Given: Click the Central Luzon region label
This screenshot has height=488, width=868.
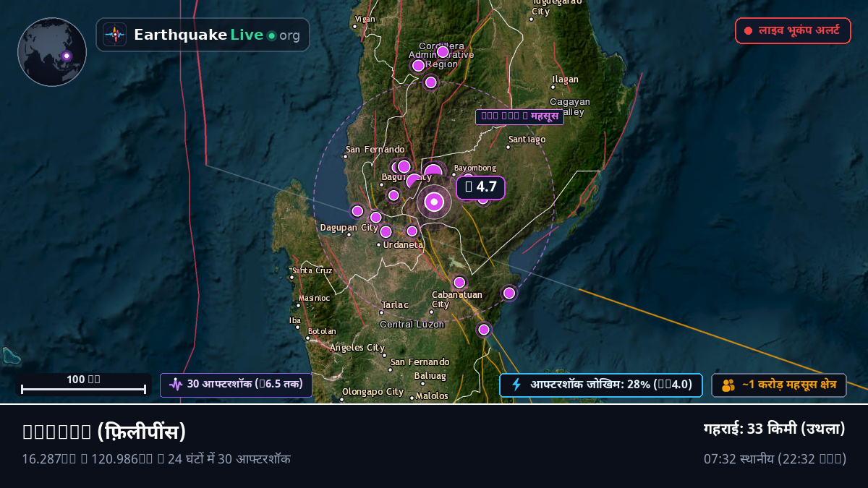Looking at the screenshot, I should [x=412, y=325].
